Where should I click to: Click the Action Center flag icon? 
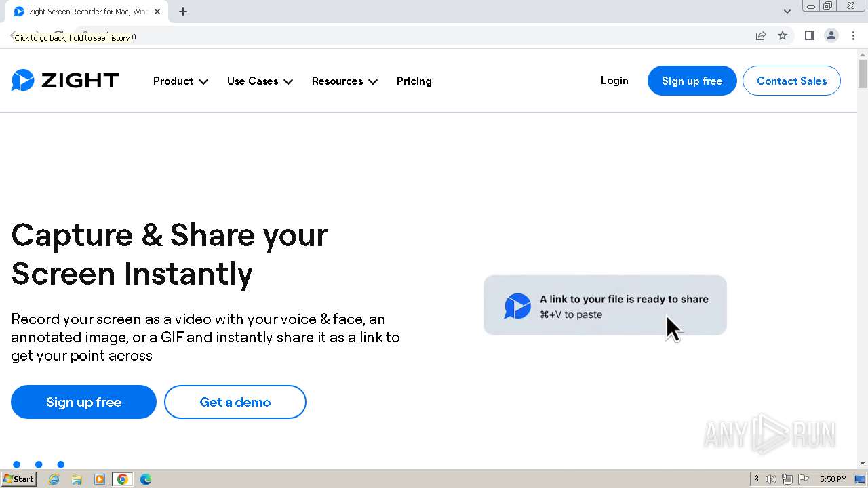coord(804,479)
